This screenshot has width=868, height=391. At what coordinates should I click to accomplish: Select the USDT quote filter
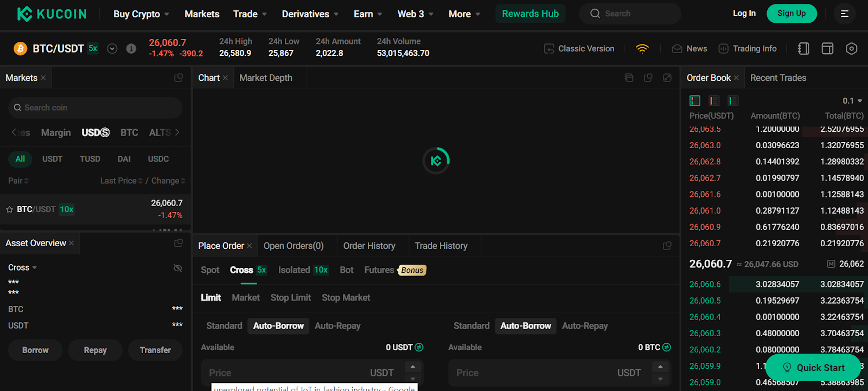(53, 159)
